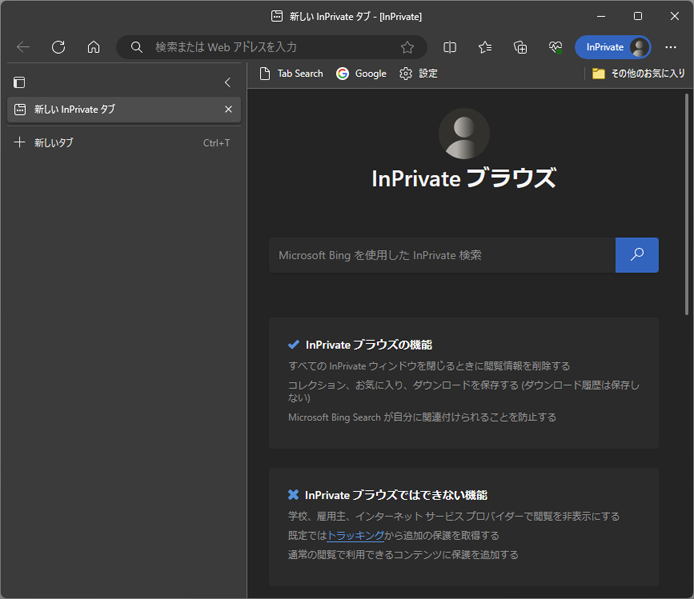Open the トラッキング link

click(355, 535)
